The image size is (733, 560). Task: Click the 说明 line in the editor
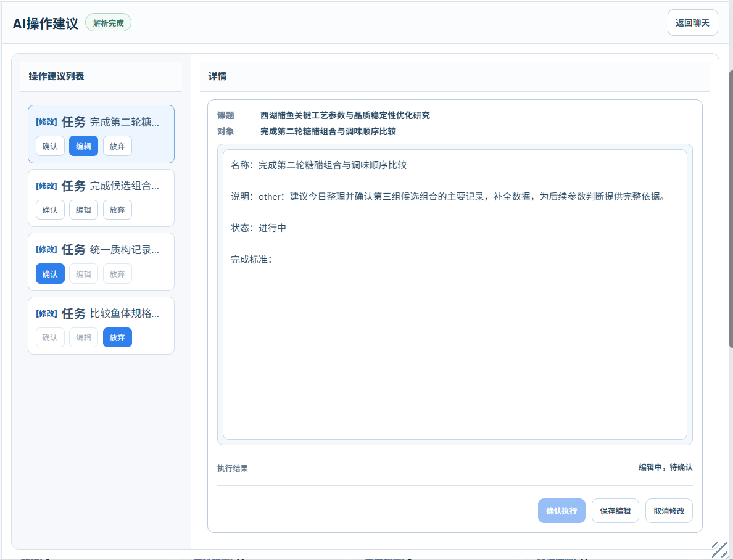point(449,196)
